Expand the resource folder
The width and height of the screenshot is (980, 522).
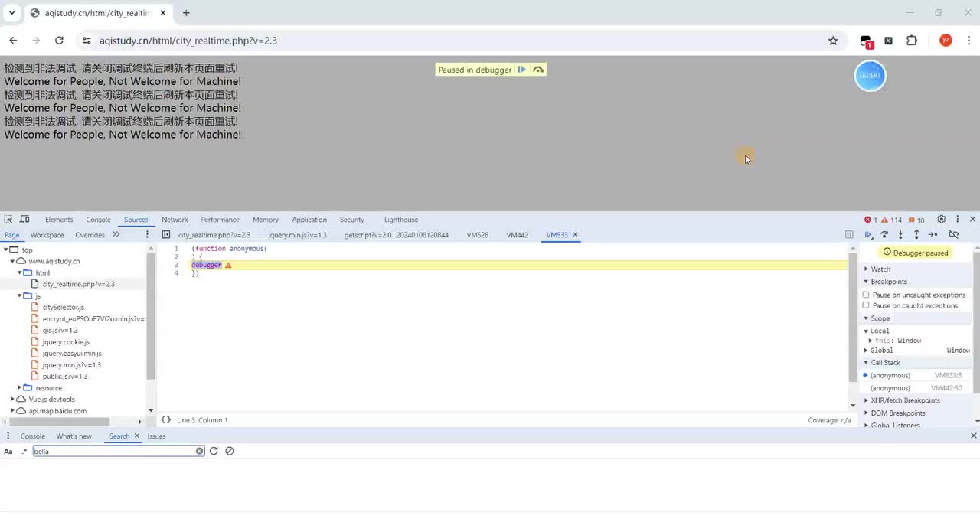[20, 388]
